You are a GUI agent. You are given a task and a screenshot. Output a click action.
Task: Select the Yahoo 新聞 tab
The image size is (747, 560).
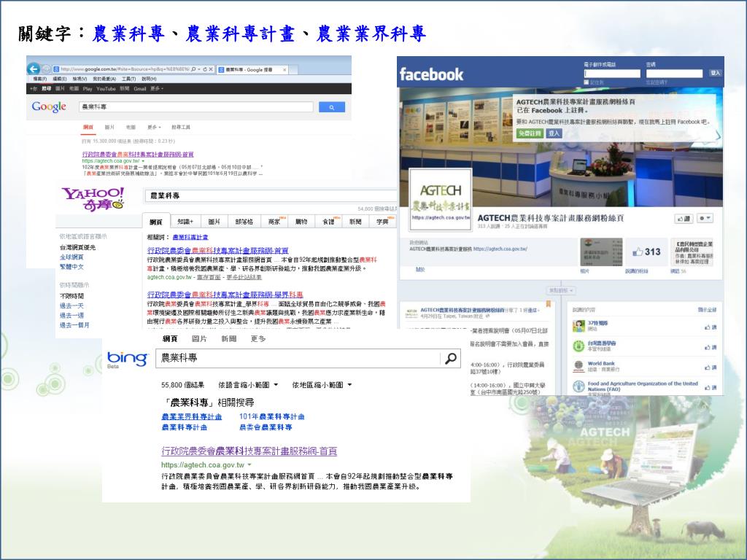tap(355, 222)
